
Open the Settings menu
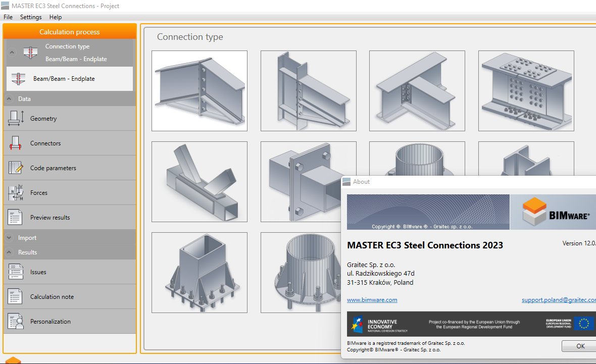(31, 17)
